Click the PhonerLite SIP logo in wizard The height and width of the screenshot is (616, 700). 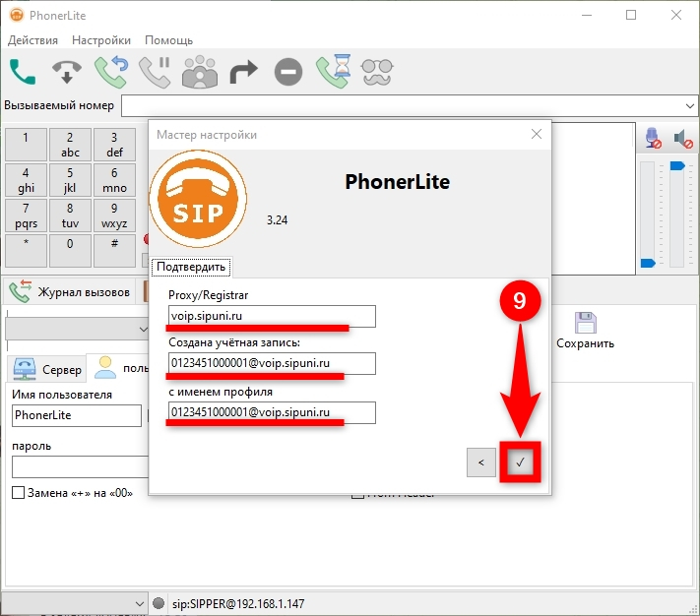(x=198, y=199)
